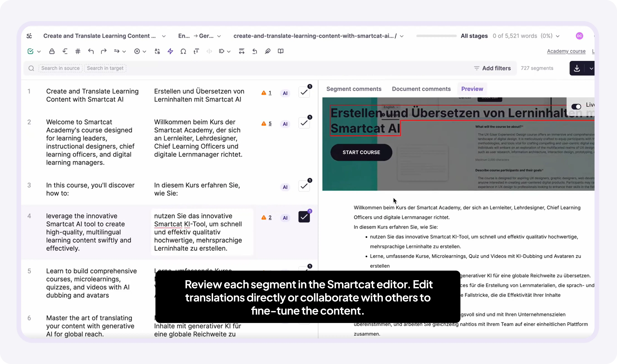Expand the confirm segment options arrow

click(x=39, y=52)
